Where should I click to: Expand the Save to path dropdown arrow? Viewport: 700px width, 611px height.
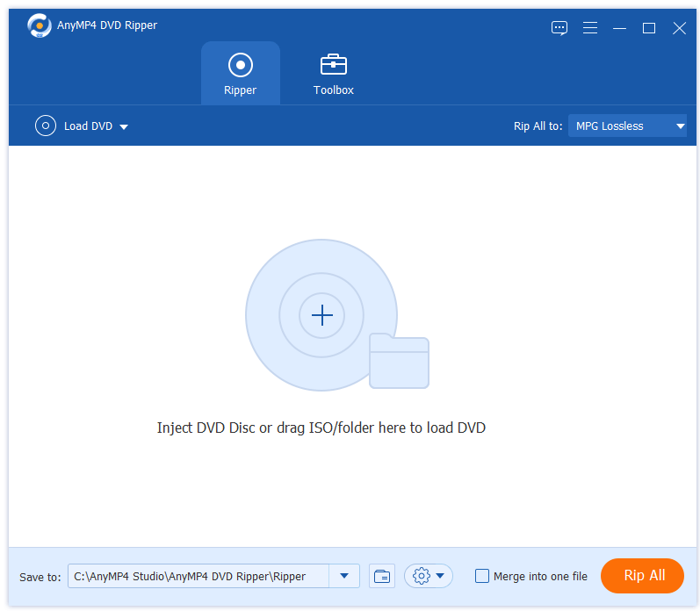[x=344, y=576]
